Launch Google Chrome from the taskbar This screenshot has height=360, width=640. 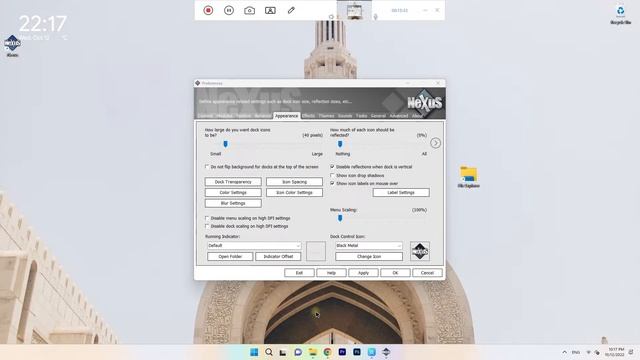point(327,352)
